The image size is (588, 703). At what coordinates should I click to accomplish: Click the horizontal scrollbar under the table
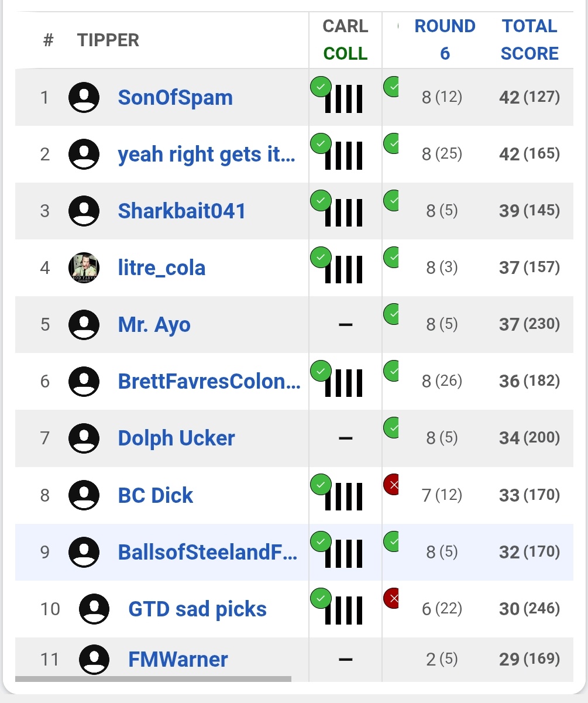coord(153,679)
